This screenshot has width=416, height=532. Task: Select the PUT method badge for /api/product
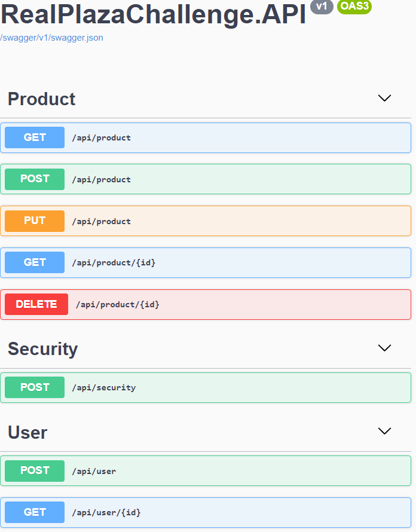[34, 221]
